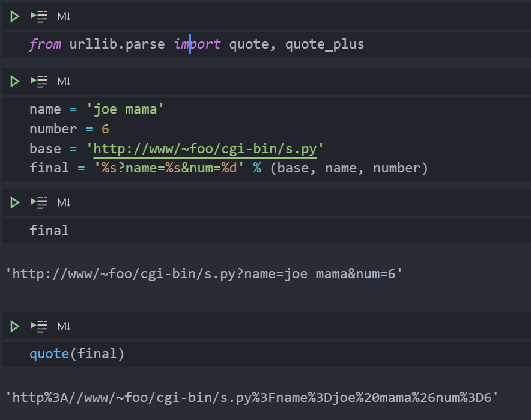Click the final = '%s?name=%s&num=%d' line
This screenshot has height=420, width=531.
tap(229, 168)
